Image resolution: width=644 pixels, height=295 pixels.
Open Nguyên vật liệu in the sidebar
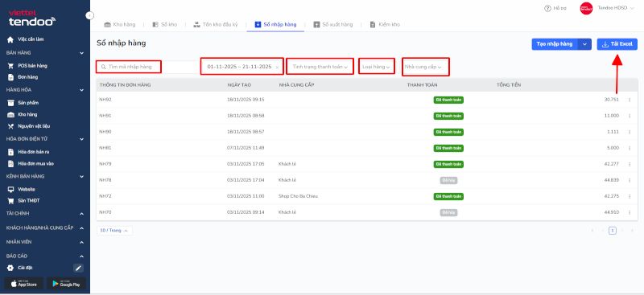[x=34, y=126]
